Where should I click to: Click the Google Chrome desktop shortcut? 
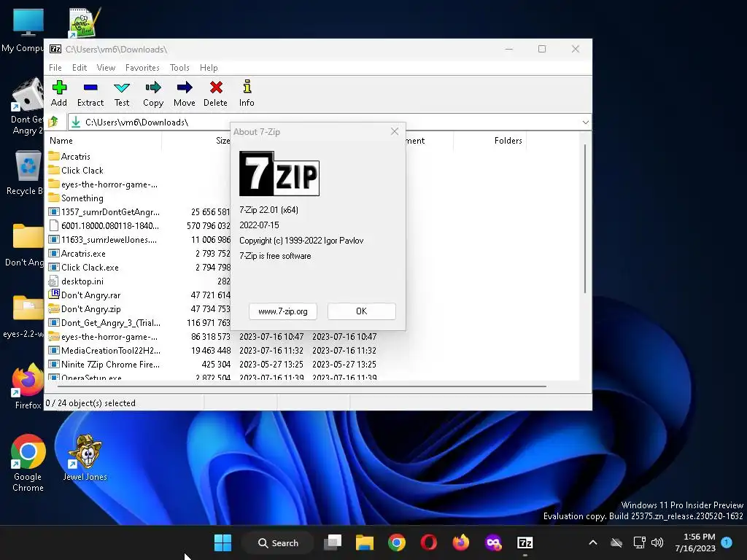(x=28, y=463)
